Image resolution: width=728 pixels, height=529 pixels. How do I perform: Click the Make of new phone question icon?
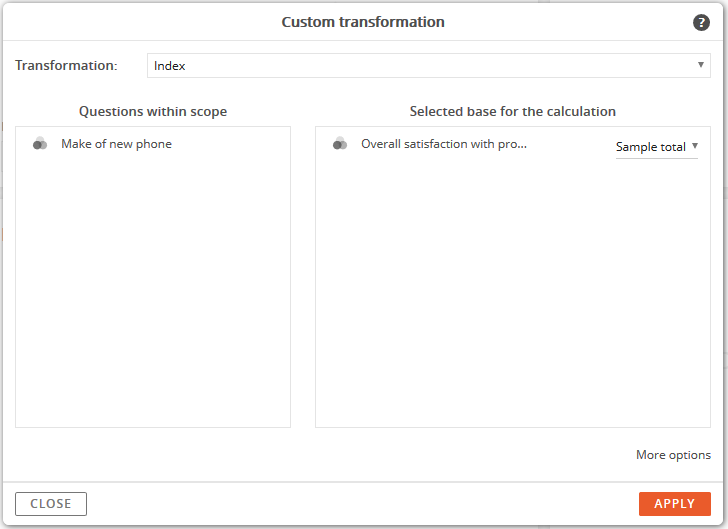40,144
